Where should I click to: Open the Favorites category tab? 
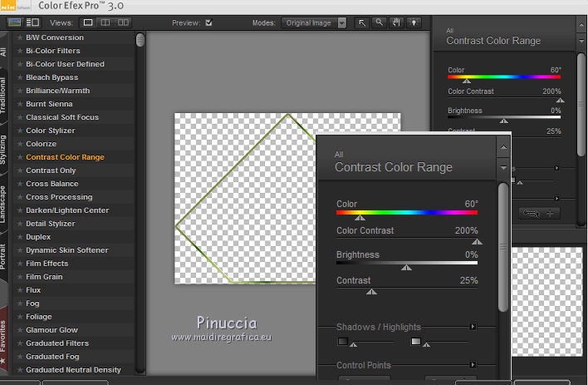point(3,340)
